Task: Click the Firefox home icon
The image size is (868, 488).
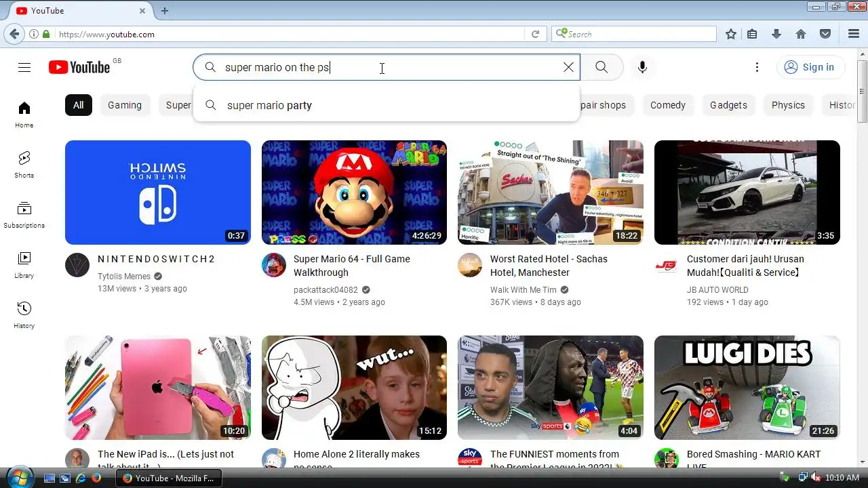Action: pyautogui.click(x=801, y=34)
